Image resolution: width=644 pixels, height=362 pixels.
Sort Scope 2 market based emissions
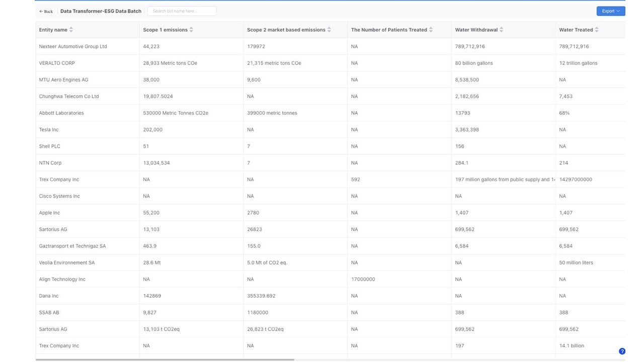tap(329, 30)
